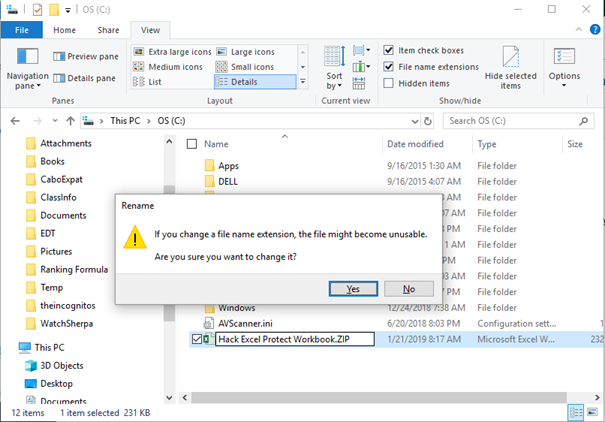The height and width of the screenshot is (422, 605).
Task: Uncheck Item check boxes
Action: click(389, 50)
